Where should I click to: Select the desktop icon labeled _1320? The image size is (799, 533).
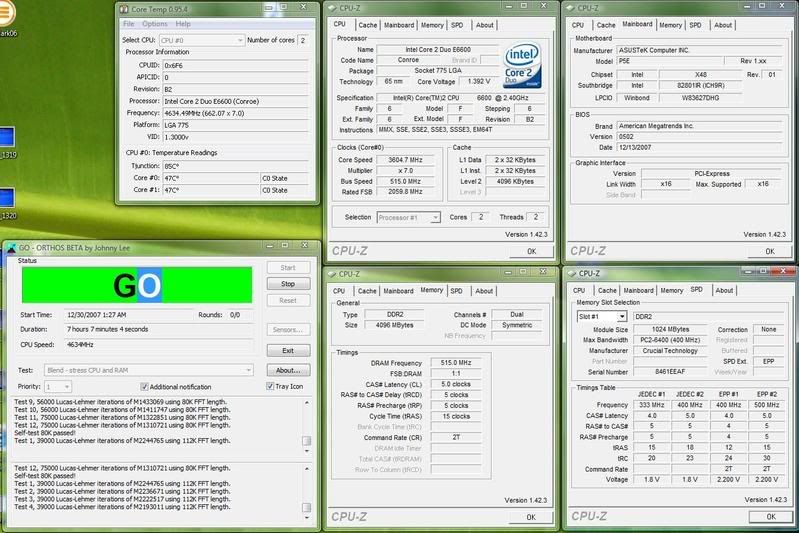click(x=7, y=203)
